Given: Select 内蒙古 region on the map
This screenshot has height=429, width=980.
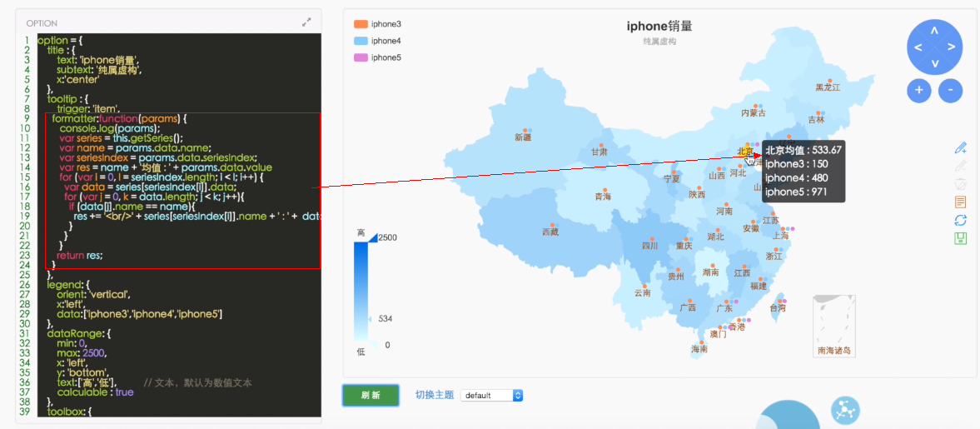Looking at the screenshot, I should point(754,113).
